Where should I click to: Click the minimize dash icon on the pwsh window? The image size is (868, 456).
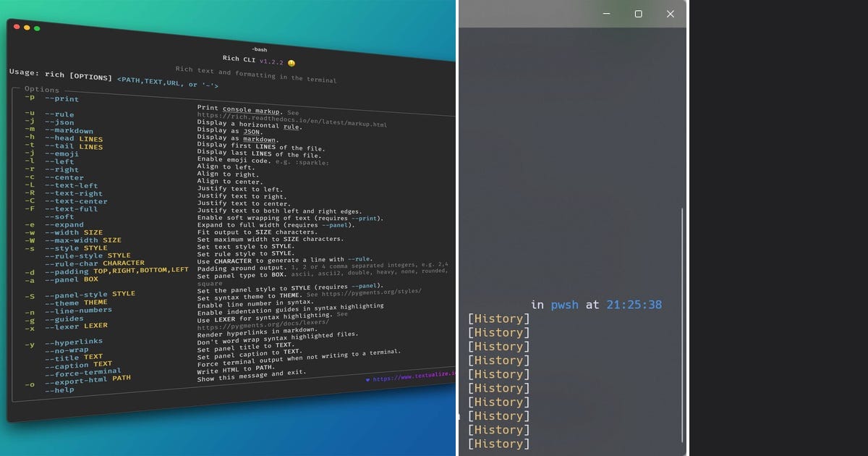coord(606,14)
